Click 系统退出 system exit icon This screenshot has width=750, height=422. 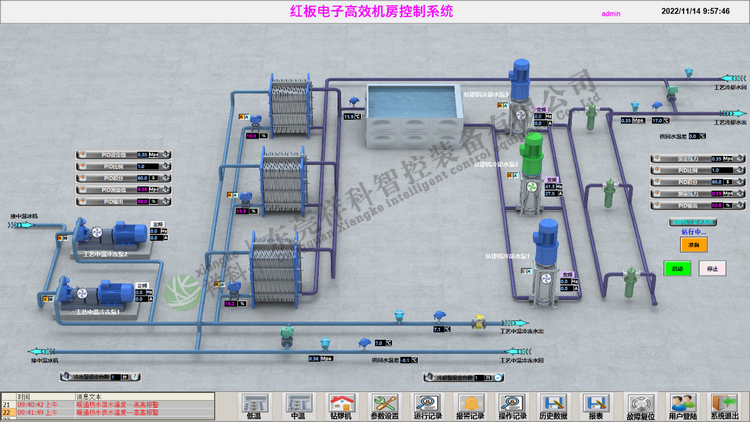click(725, 404)
